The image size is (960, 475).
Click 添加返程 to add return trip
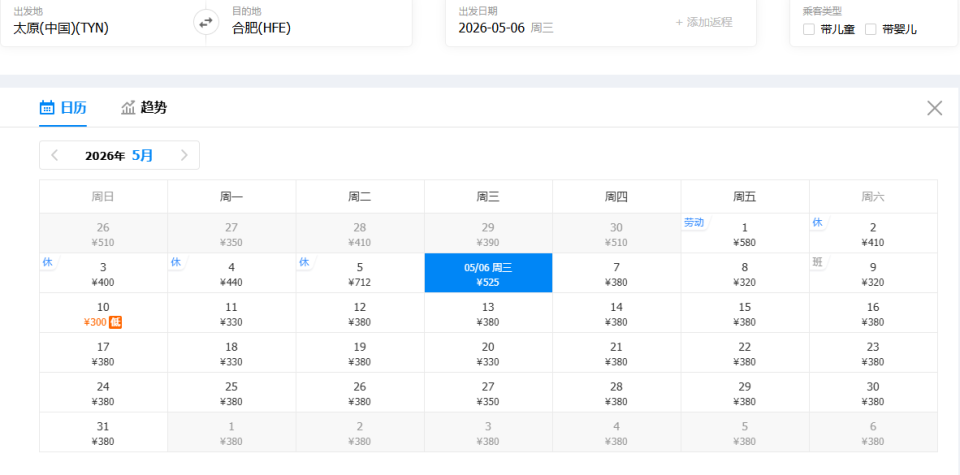click(703, 23)
